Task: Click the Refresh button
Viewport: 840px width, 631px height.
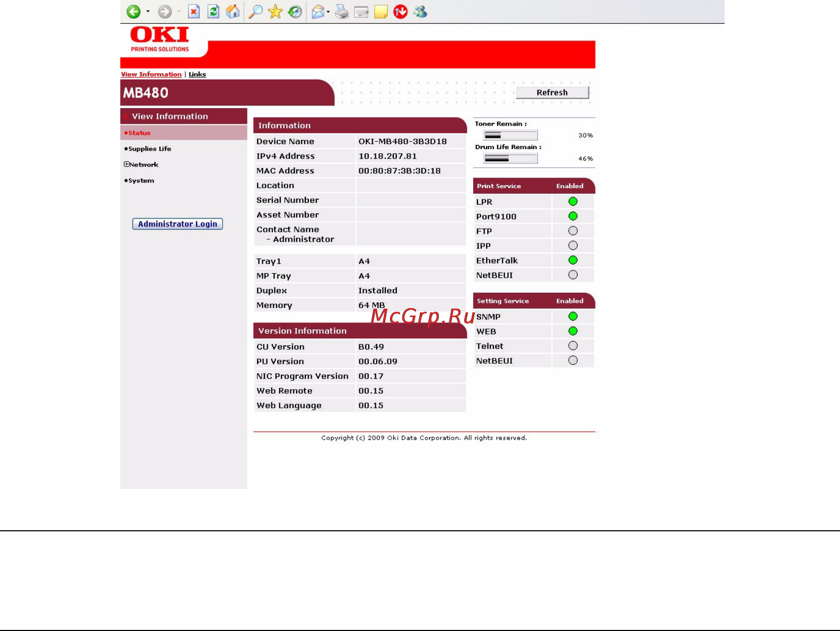Action: pyautogui.click(x=552, y=92)
